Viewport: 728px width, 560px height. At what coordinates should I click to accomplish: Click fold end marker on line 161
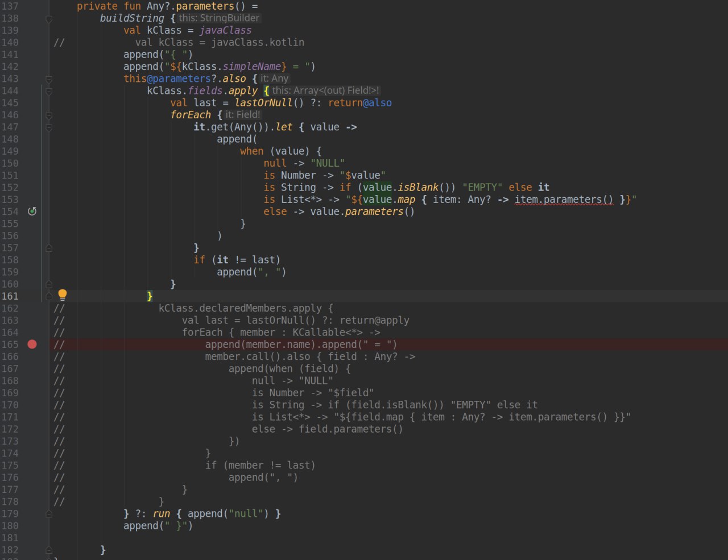pyautogui.click(x=49, y=297)
